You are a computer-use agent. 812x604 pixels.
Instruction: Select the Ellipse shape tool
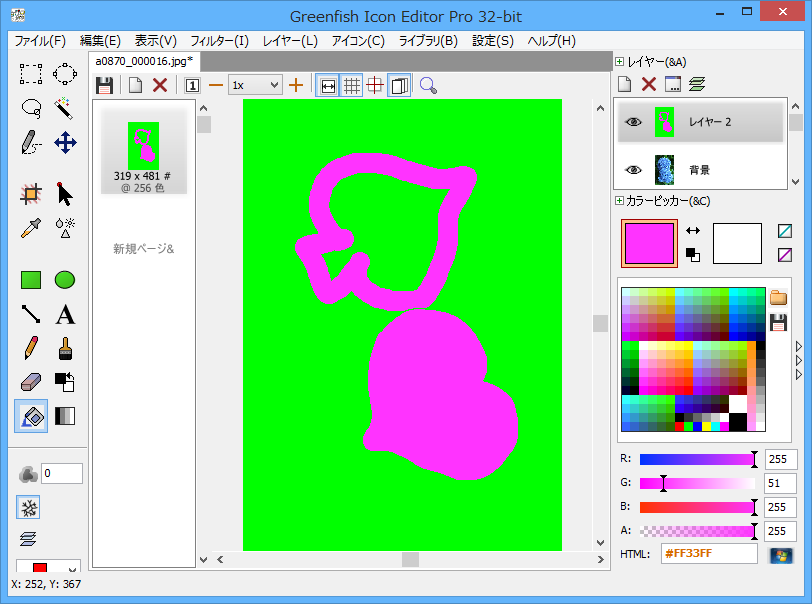[65, 280]
